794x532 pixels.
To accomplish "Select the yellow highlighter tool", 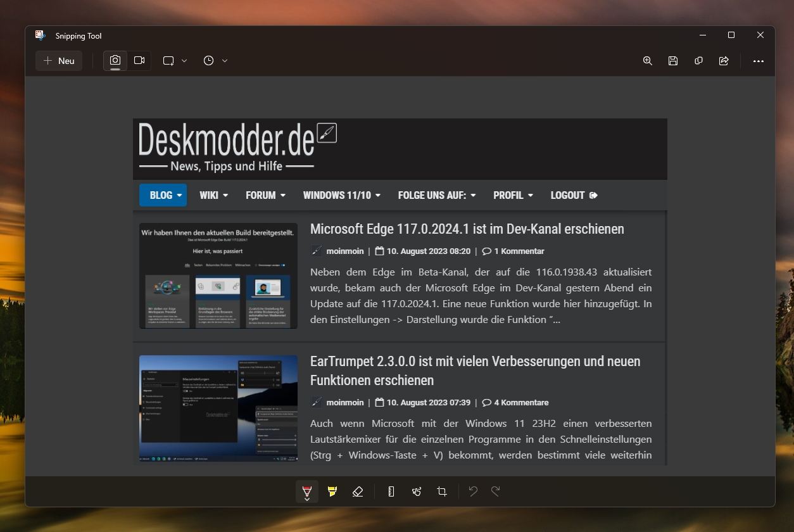I will (x=332, y=491).
